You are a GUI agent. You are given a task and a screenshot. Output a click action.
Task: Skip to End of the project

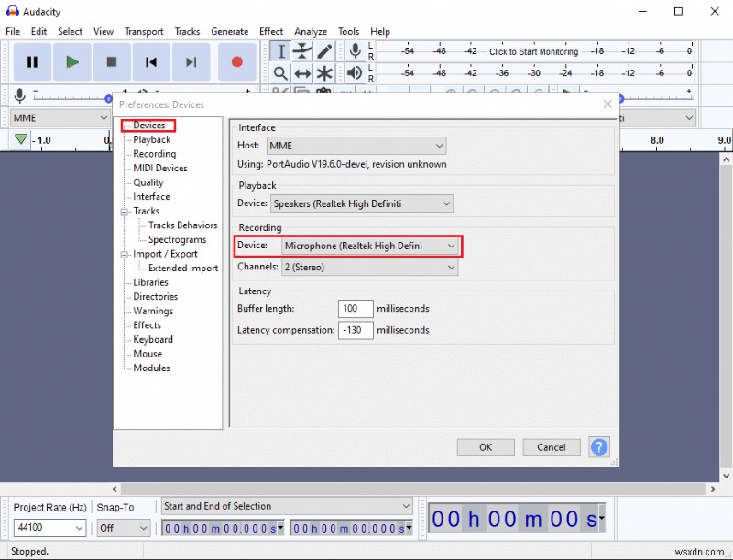(191, 62)
